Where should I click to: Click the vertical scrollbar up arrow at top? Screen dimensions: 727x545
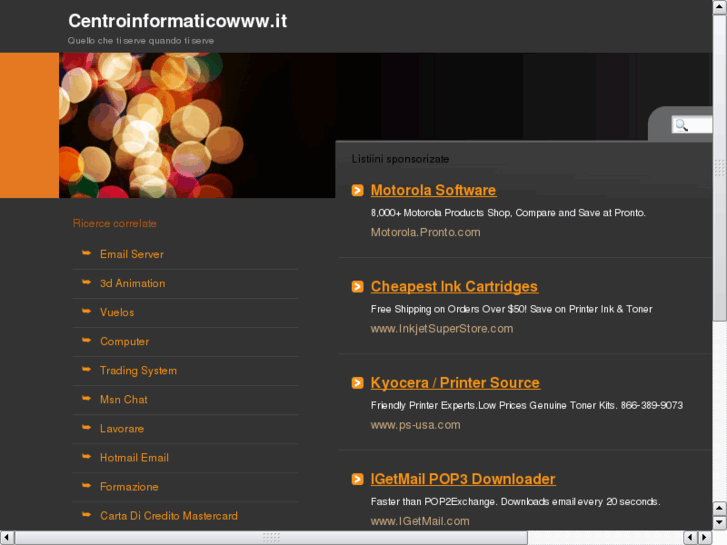point(720,7)
